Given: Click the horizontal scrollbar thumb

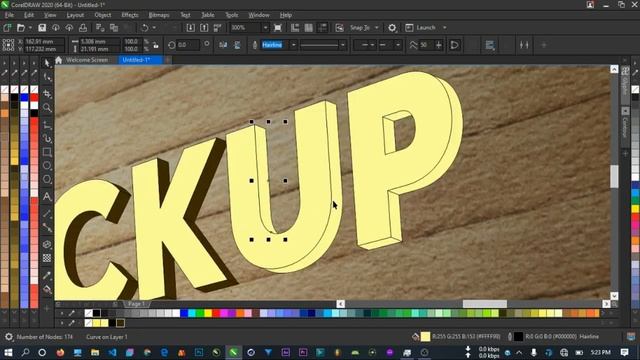Looking at the screenshot, I should pos(484,304).
